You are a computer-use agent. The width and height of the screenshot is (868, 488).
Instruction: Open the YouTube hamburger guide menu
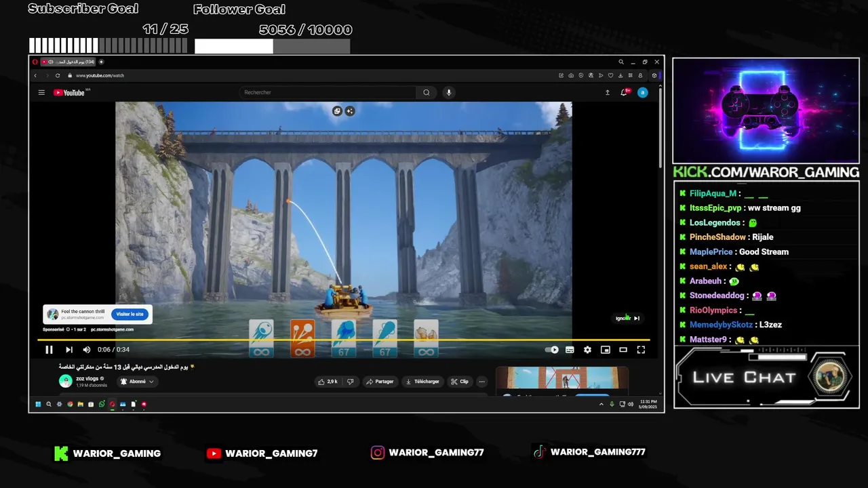(x=41, y=93)
